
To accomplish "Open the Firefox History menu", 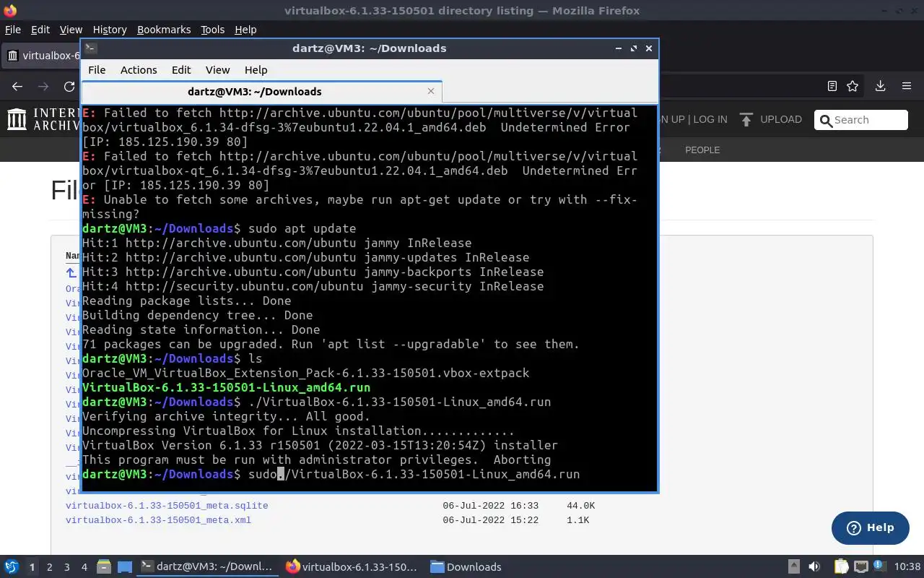I will coord(110,30).
